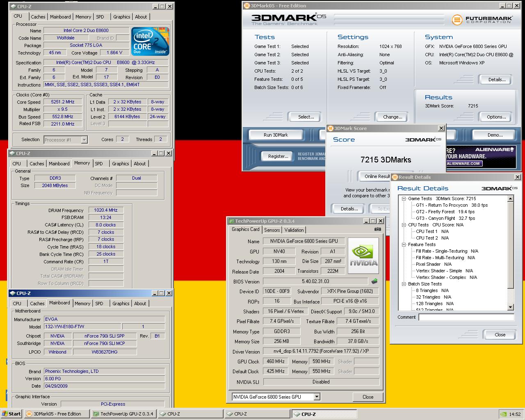525x420 pixels.
Task: Click GT3 - Canyon Flight result
Action: pos(445,218)
